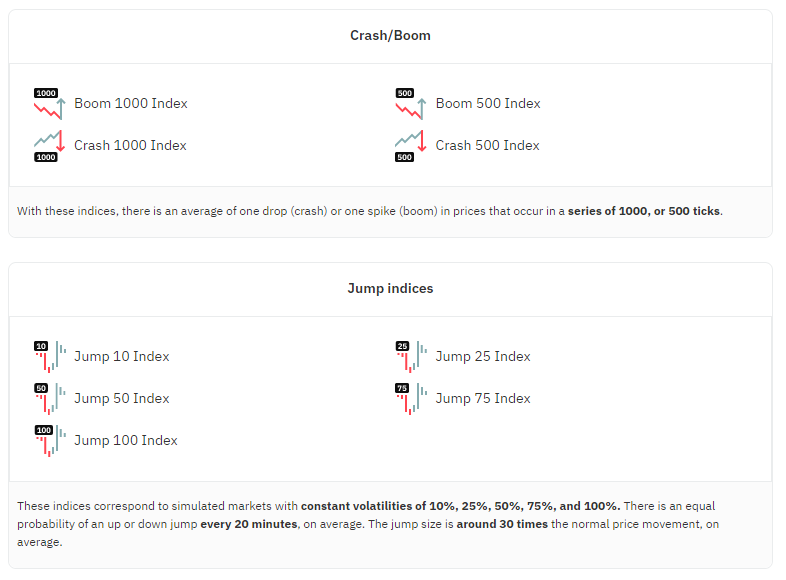786x580 pixels.
Task: Click the Jump 10 Index icon
Action: click(50, 357)
